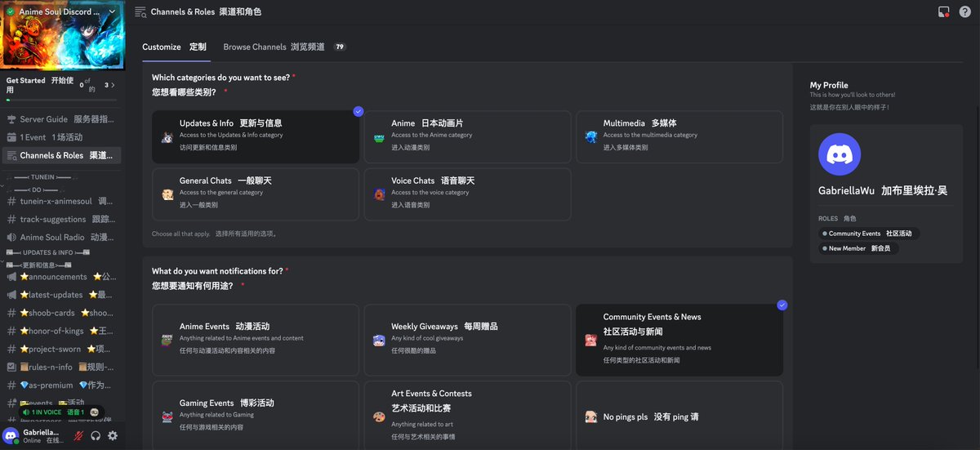Click the 79 badge next to Browse Channels
This screenshot has width=980, height=450.
point(340,47)
